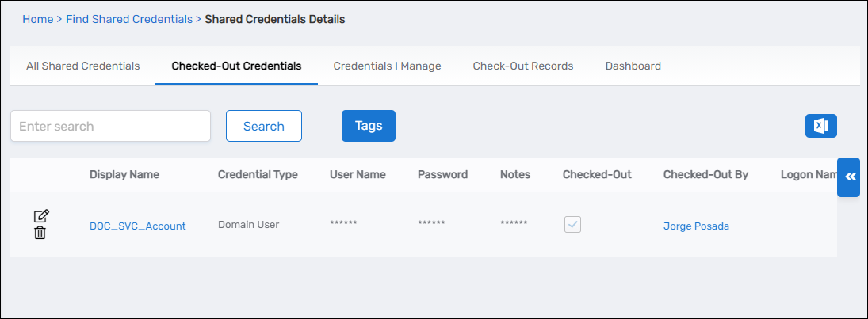Viewport: 868px width, 319px height.
Task: Navigate to Home in the breadcrumb
Action: tap(37, 19)
